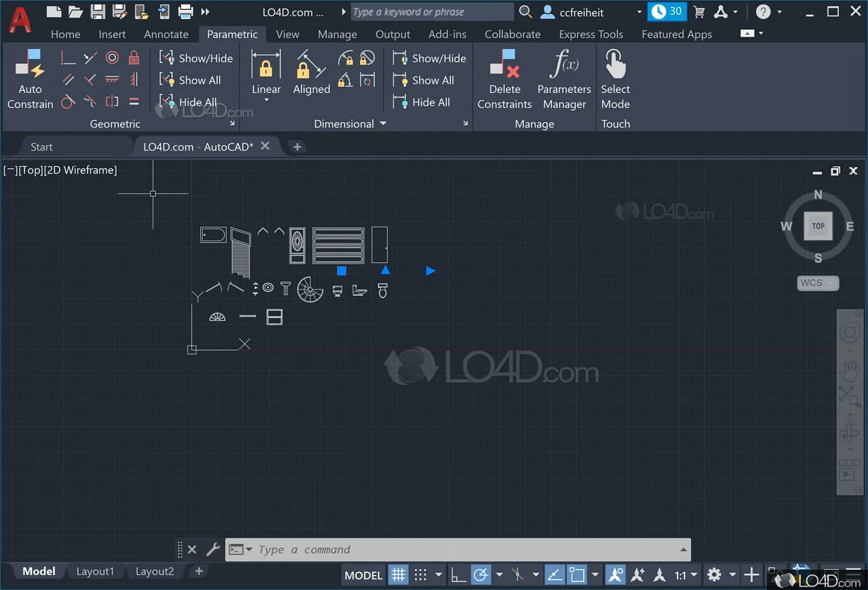
Task: Select the Aligned dimensional constraint tool
Action: [311, 75]
